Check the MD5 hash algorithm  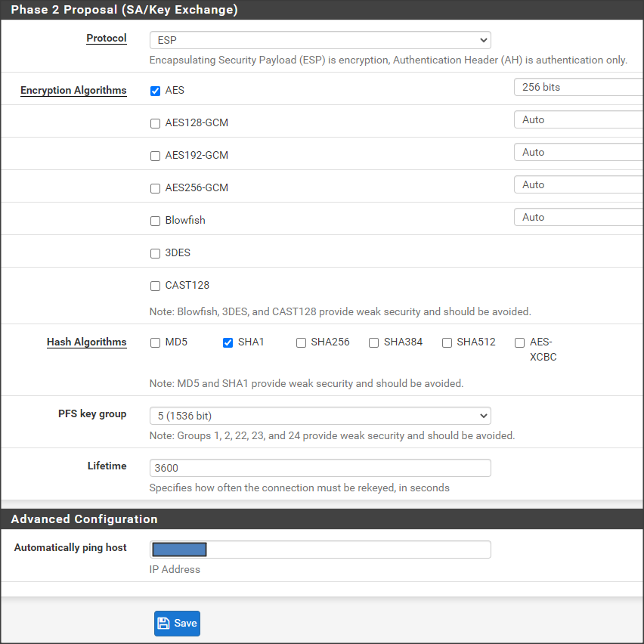click(155, 342)
